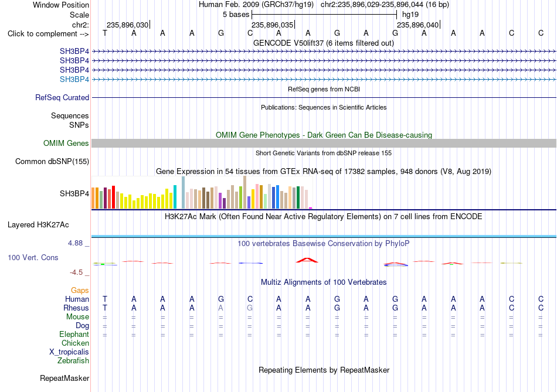The width and height of the screenshot is (557, 392).
Task: Click the Zebrafish species label
Action: pos(73,361)
